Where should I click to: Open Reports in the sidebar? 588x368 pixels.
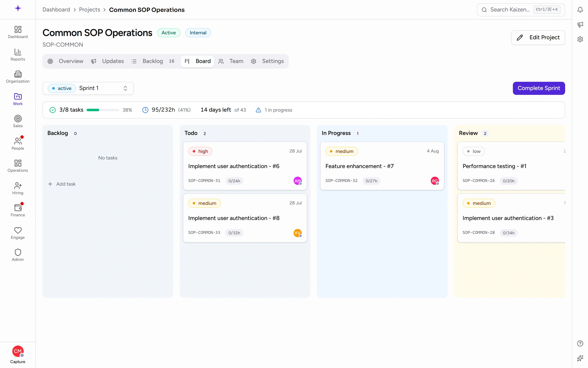(18, 55)
